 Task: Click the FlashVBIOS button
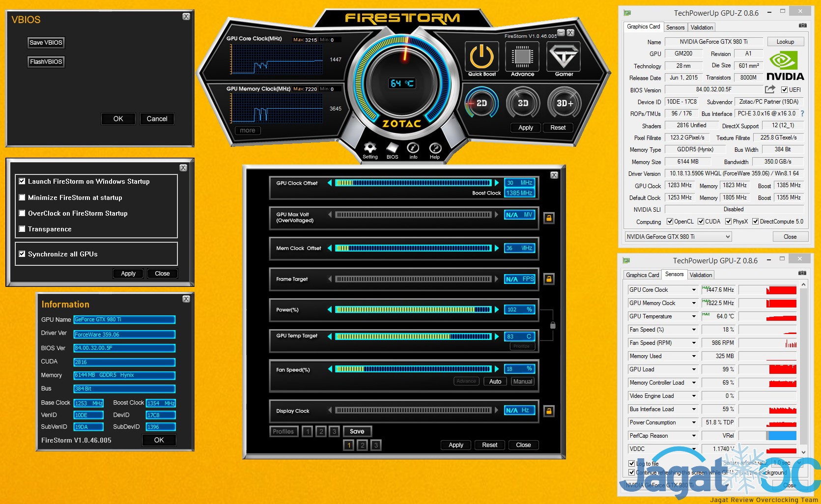[46, 62]
